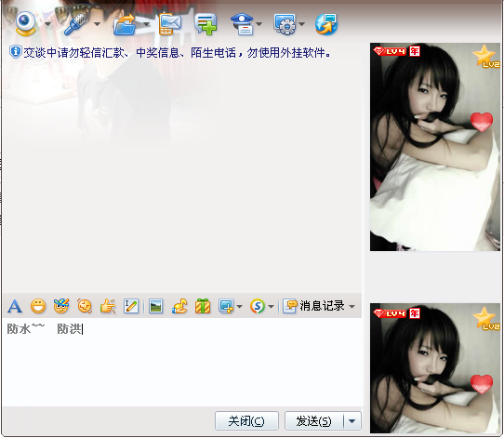Click the blue info shield security icon
This screenshot has height=438, width=504.
[15, 52]
